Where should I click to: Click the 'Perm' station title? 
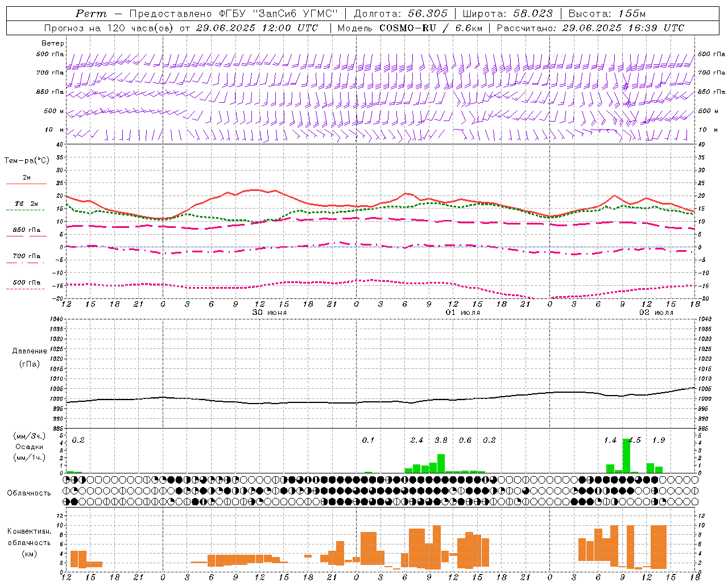(x=91, y=14)
